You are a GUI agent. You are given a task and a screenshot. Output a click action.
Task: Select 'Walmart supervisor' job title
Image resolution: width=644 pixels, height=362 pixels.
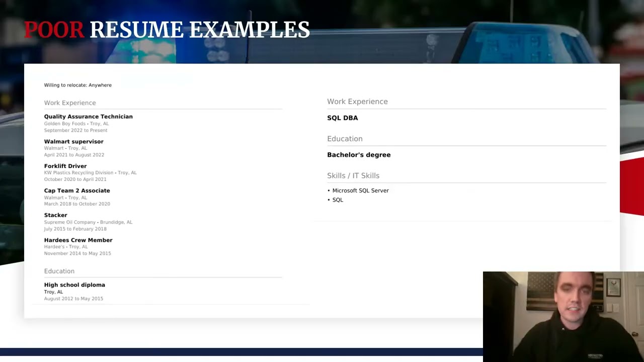[73, 142]
